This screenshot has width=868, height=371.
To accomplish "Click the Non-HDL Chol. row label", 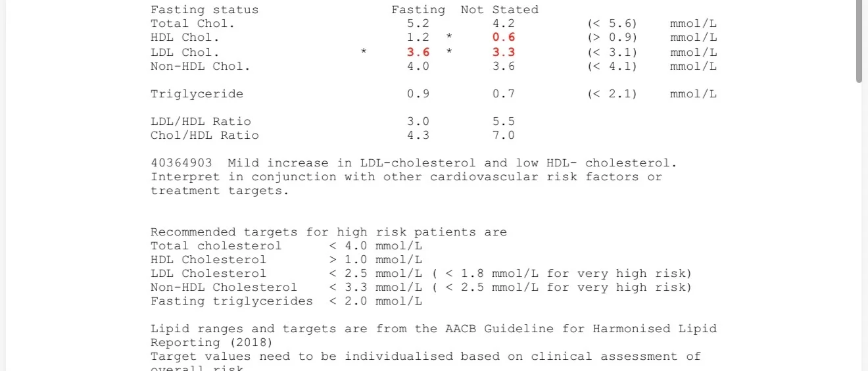I will [201, 66].
